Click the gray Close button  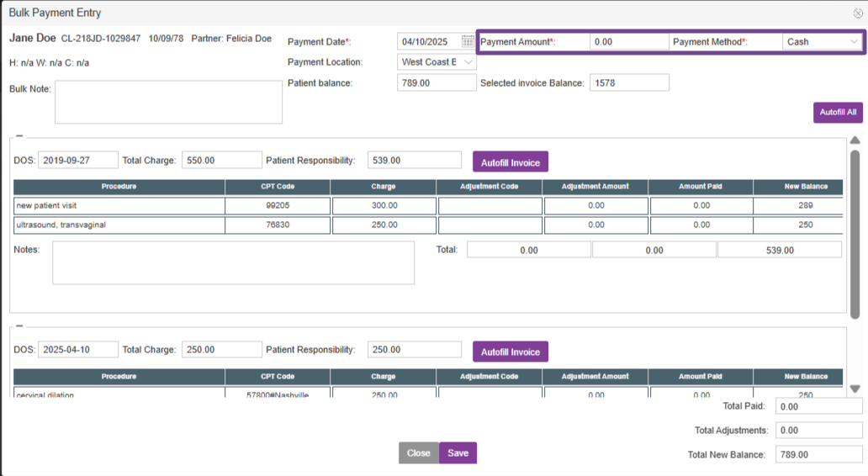pos(418,452)
